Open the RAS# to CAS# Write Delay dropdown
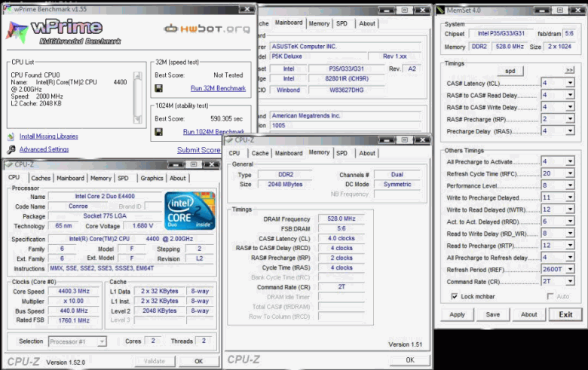 coord(570,107)
